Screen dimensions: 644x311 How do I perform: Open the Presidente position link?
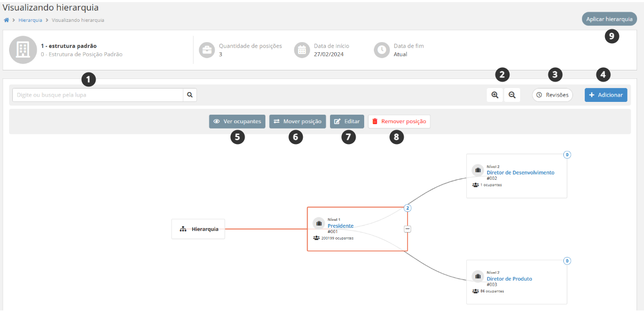(x=341, y=226)
